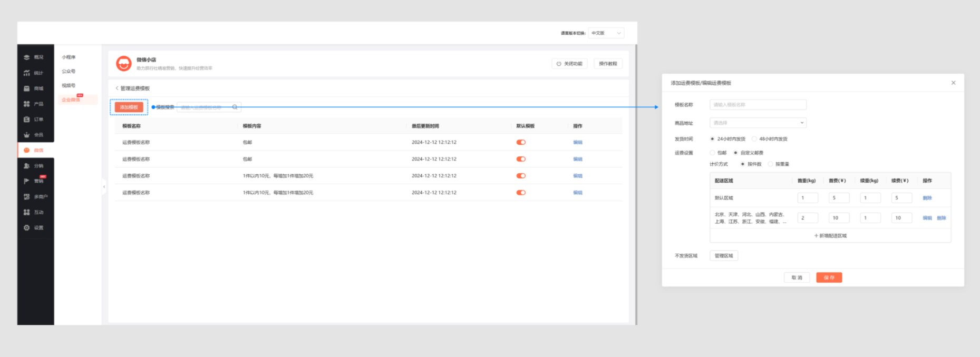Select the 微信 WeChat sidebar icon
The width and height of the screenshot is (980, 357).
point(26,151)
